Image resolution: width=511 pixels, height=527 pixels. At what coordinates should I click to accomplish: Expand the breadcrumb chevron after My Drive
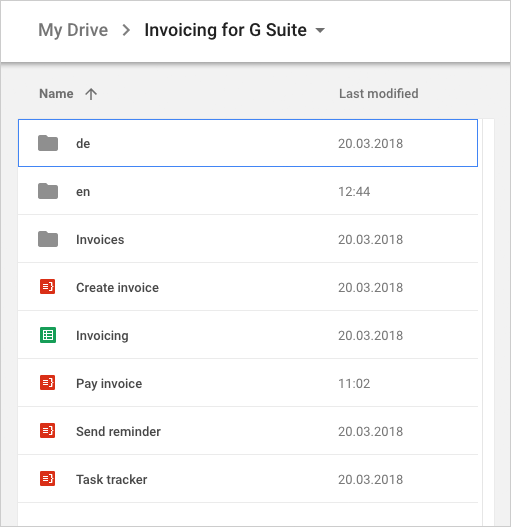[126, 30]
